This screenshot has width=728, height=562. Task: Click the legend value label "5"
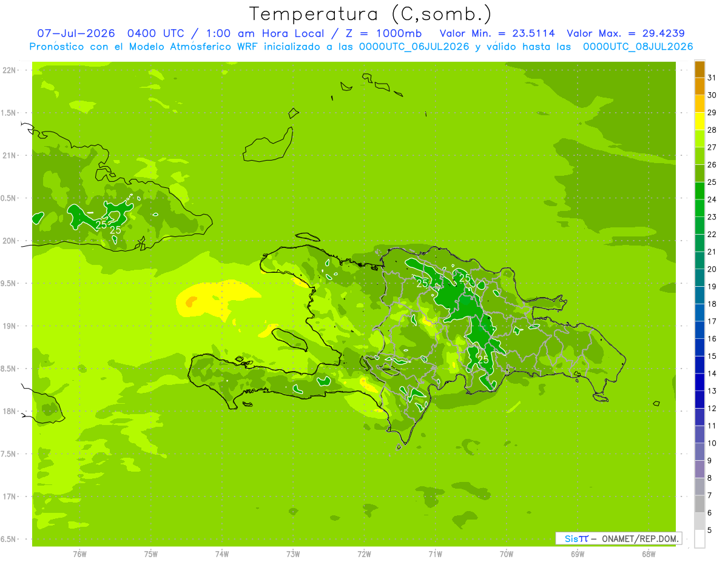click(x=710, y=530)
